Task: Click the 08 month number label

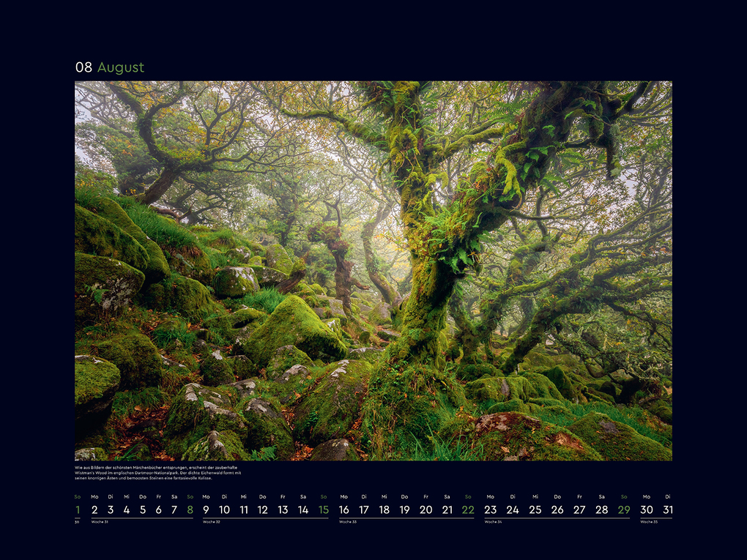Action: (86, 67)
